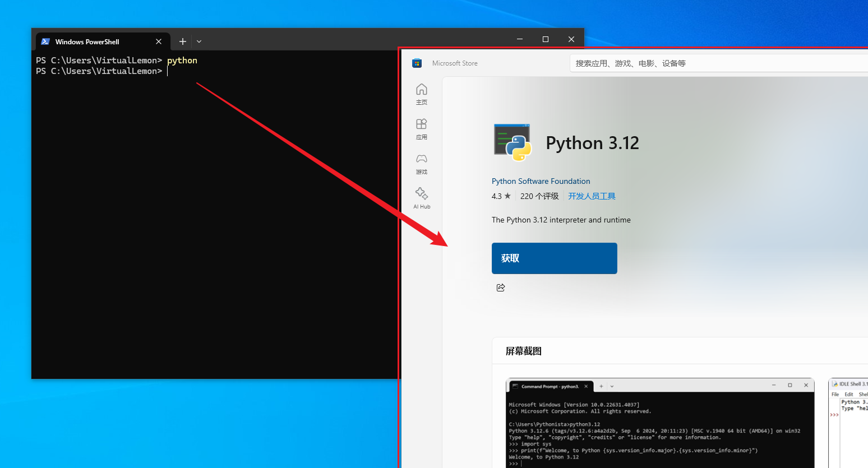Click the Microsoft Store logo icon

coord(417,63)
